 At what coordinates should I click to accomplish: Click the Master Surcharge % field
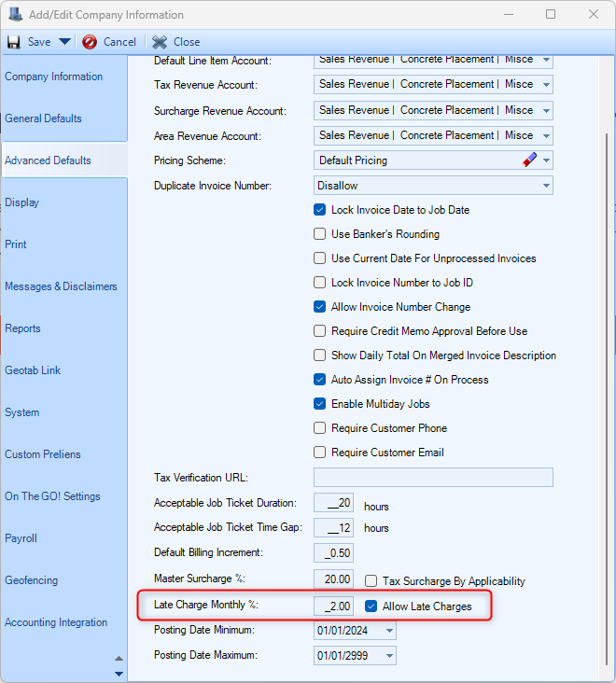click(334, 579)
